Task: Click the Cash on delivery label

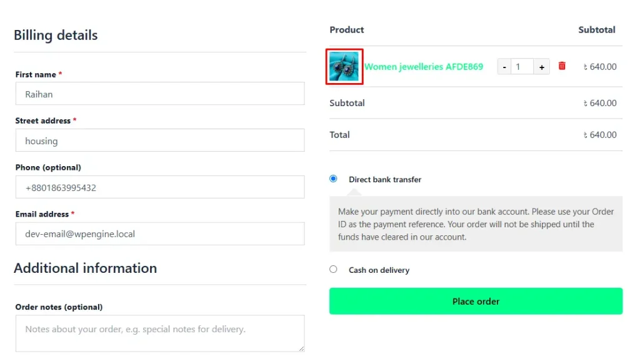Action: (379, 270)
